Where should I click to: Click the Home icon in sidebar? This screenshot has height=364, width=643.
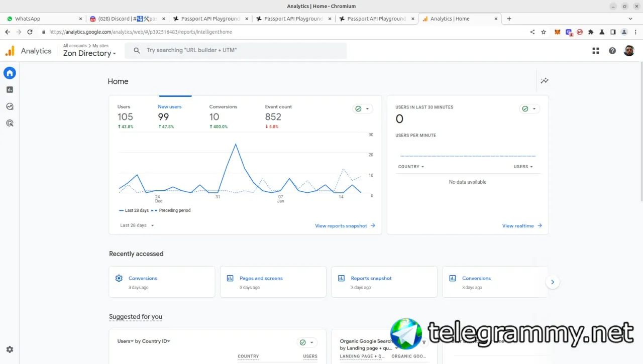10,73
